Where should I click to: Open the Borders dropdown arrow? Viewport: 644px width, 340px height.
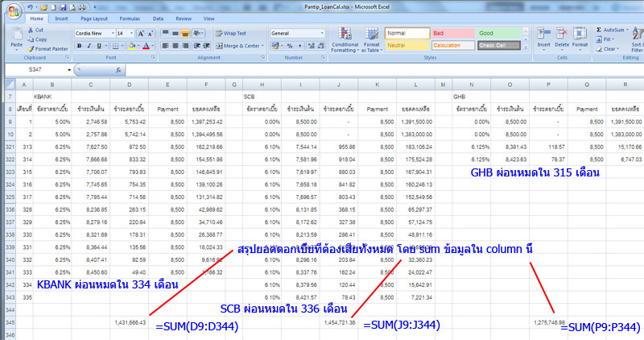point(122,46)
